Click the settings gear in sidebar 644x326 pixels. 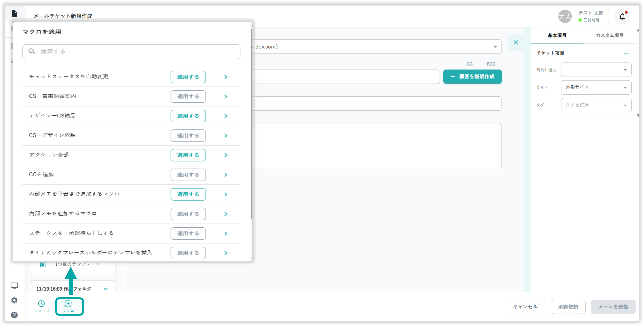coord(15,300)
